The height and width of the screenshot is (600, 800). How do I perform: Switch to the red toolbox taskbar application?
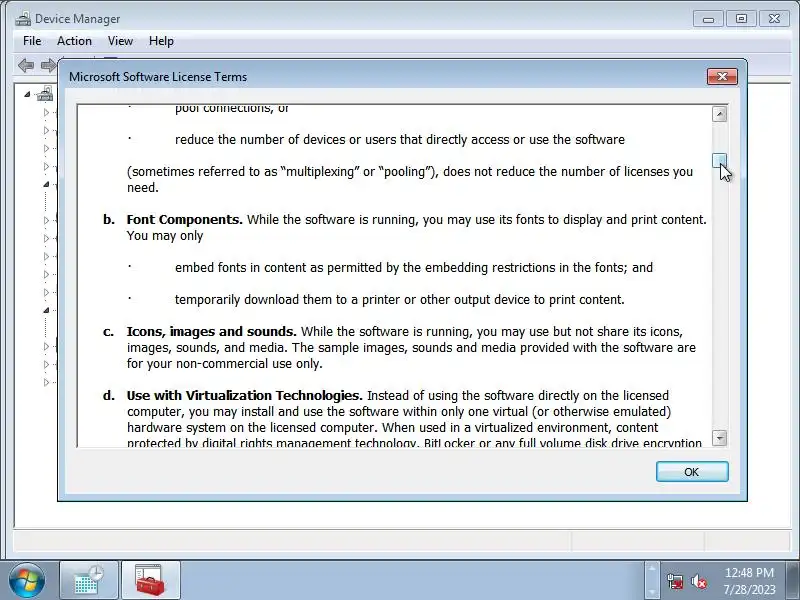click(150, 580)
